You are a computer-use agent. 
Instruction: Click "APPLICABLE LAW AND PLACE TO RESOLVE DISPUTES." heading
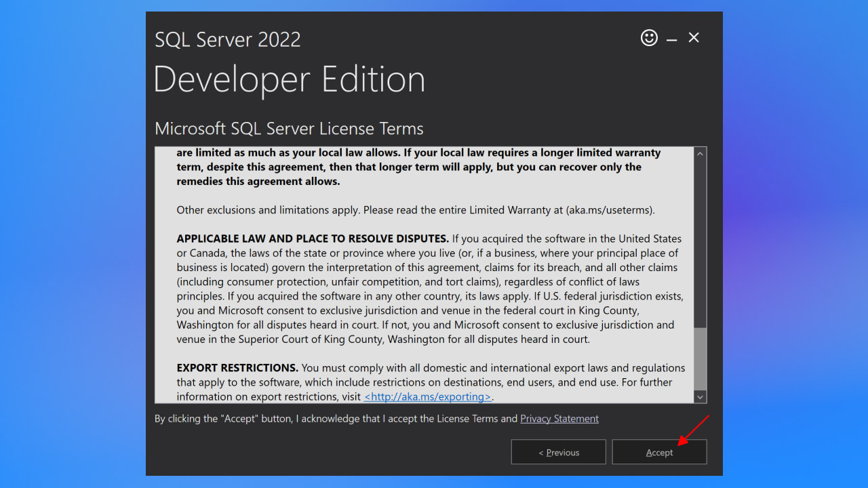313,239
